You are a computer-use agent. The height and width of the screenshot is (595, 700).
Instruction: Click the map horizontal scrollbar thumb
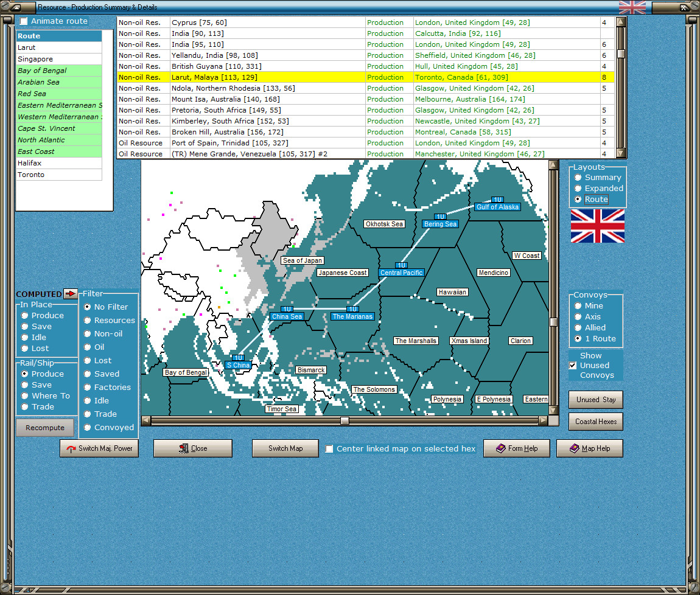(345, 420)
